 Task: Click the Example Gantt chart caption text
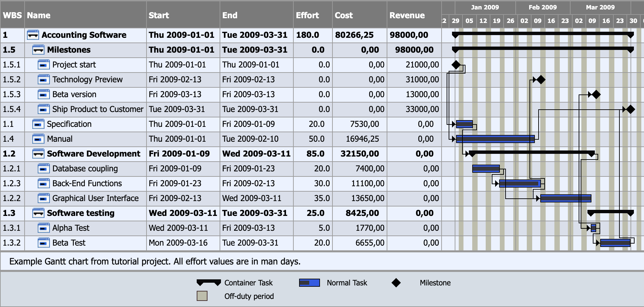155,261
